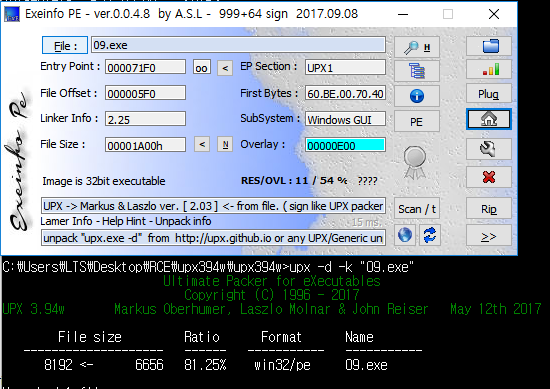This screenshot has width=550, height=389.
Task: Click the oo button beside Entry Point
Action: point(202,67)
